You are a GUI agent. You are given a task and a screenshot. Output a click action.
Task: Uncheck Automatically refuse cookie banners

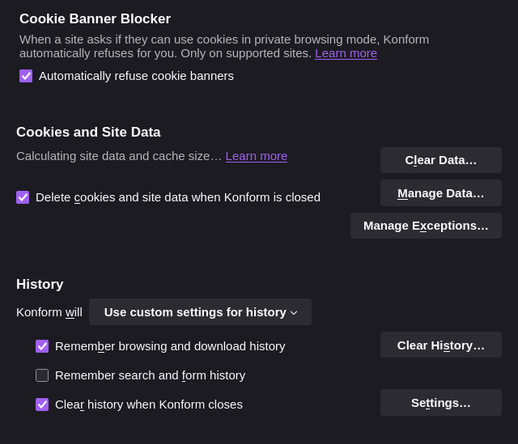(26, 76)
